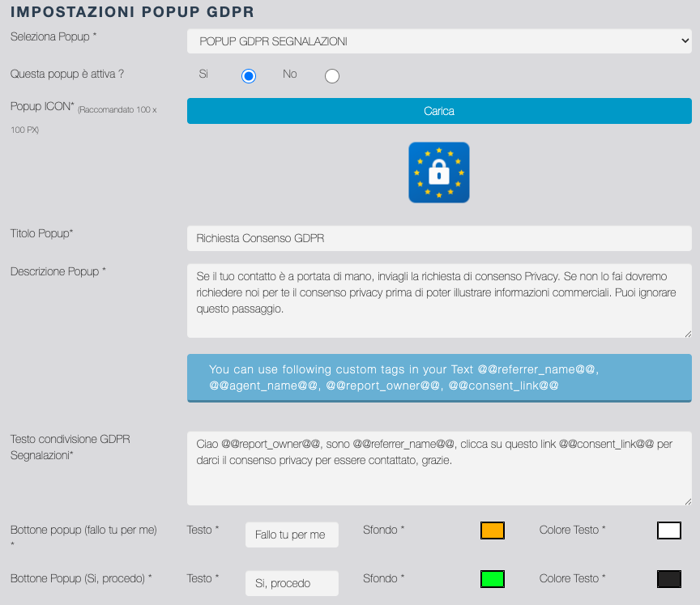The height and width of the screenshot is (605, 700).
Task: Select 'No' radio for popup active
Action: [x=331, y=76]
